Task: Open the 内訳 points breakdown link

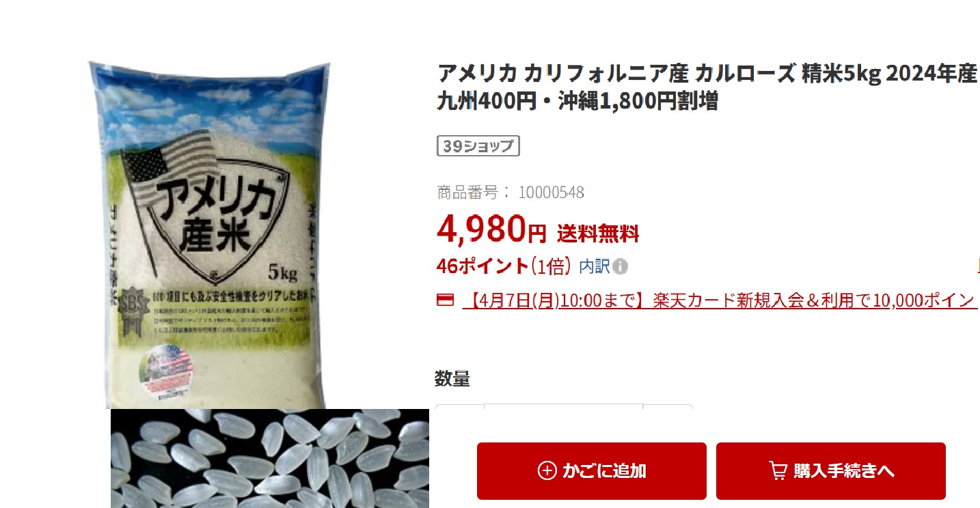Action: (595, 267)
